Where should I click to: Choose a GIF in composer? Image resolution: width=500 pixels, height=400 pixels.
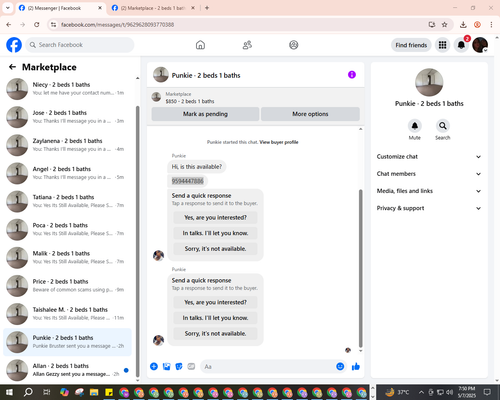click(x=191, y=367)
